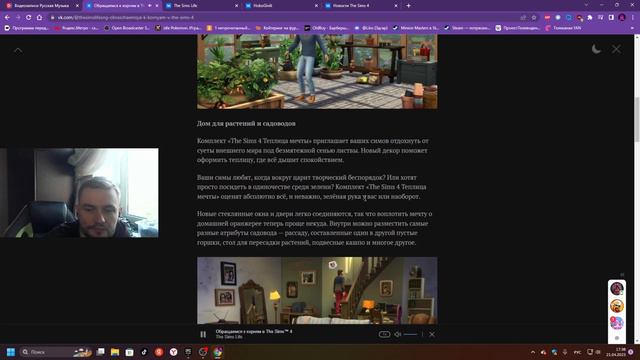Open Oldboy bookmark

327,28
